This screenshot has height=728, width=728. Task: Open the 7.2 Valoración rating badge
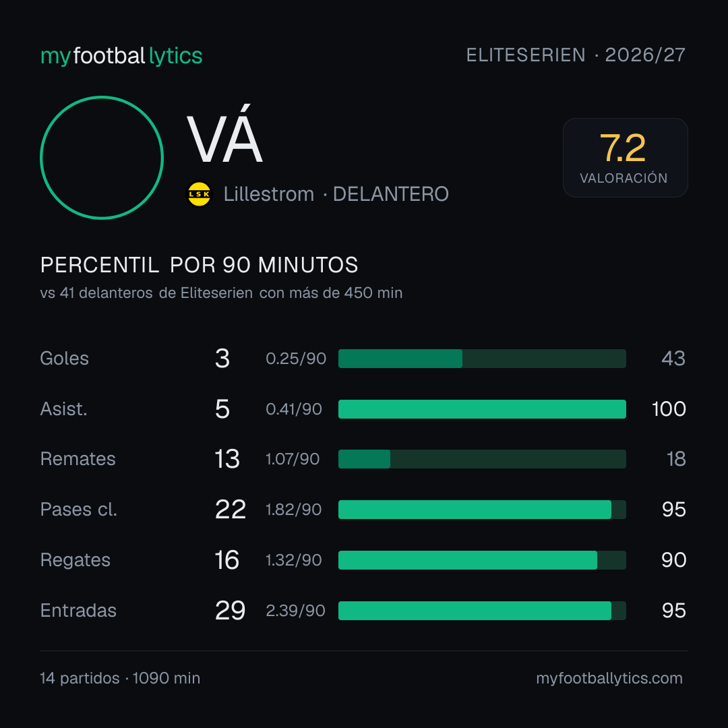click(625, 157)
